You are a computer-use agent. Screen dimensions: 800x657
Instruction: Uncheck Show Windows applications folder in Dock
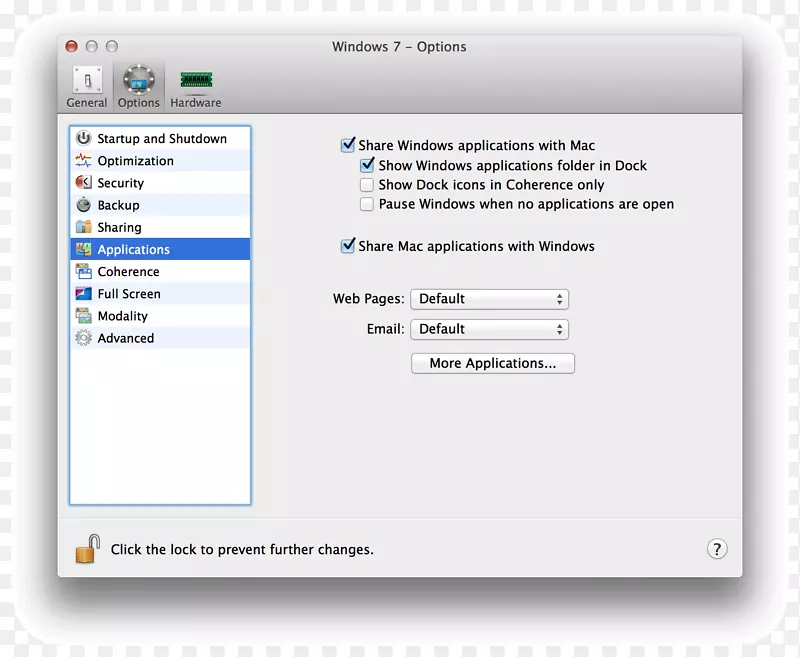point(367,166)
